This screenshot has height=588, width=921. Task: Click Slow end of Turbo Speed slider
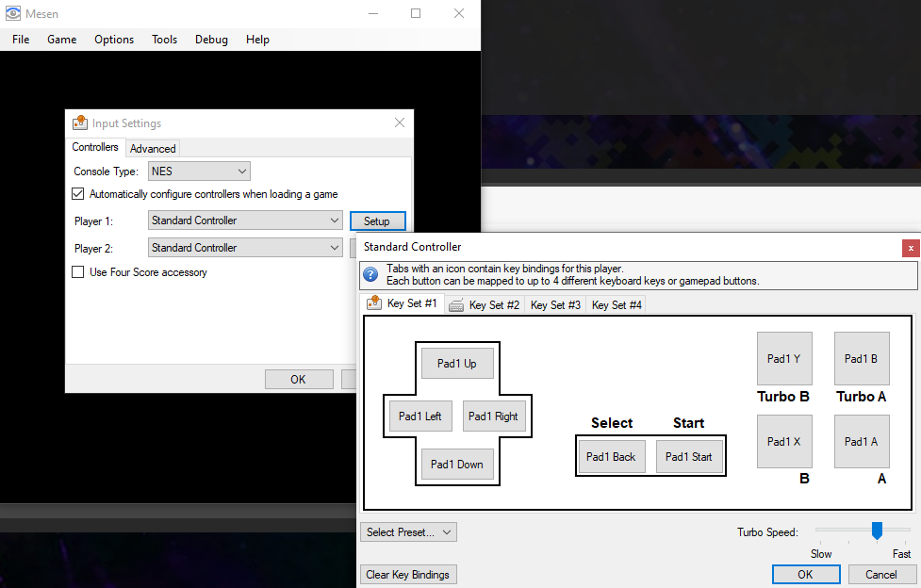coord(821,553)
